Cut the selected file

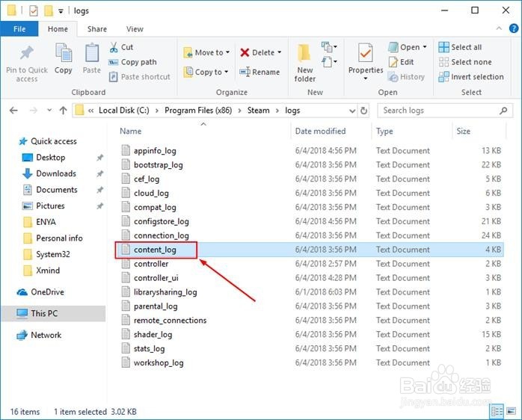pyautogui.click(x=121, y=47)
